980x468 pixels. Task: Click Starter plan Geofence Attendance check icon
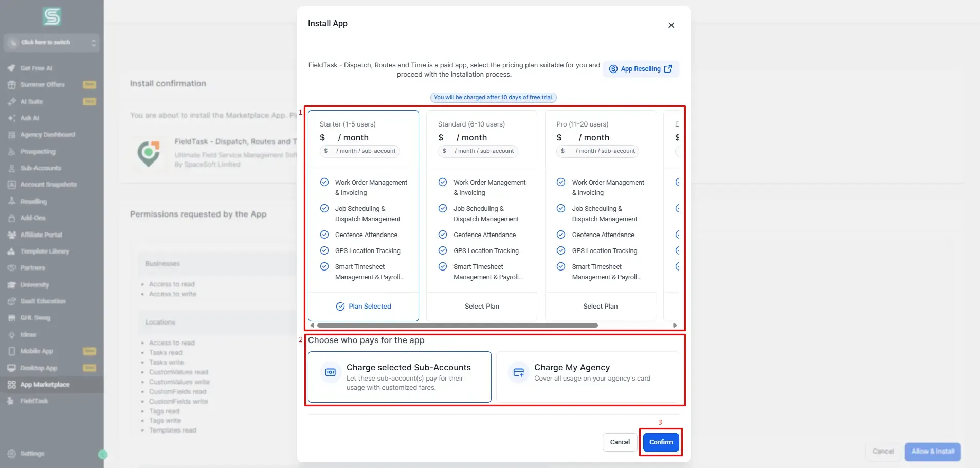tap(324, 235)
